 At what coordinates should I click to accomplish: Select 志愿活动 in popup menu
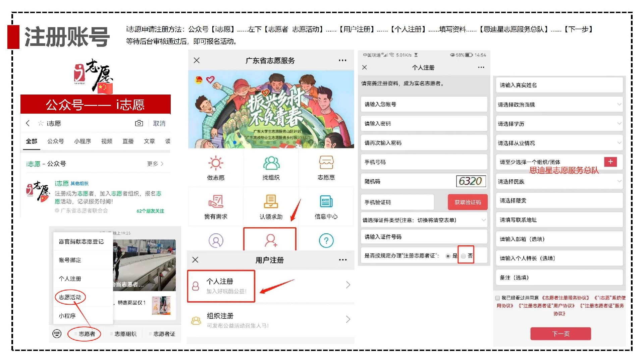[70, 297]
